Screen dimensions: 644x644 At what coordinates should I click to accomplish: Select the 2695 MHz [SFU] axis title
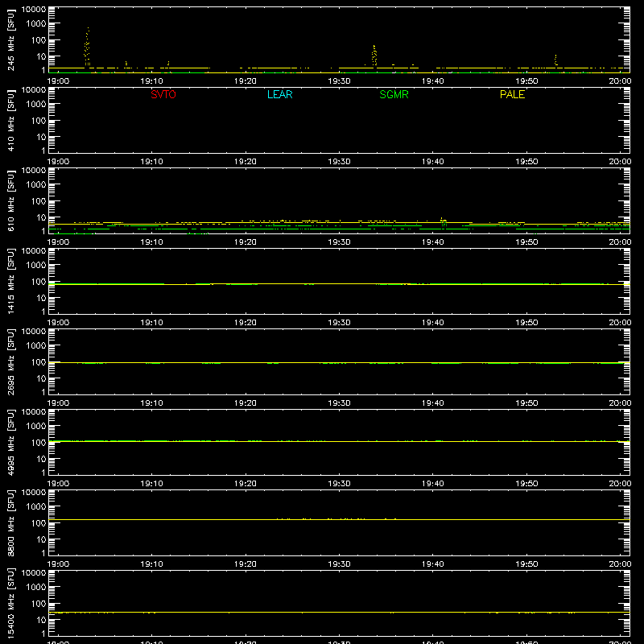coord(11,362)
